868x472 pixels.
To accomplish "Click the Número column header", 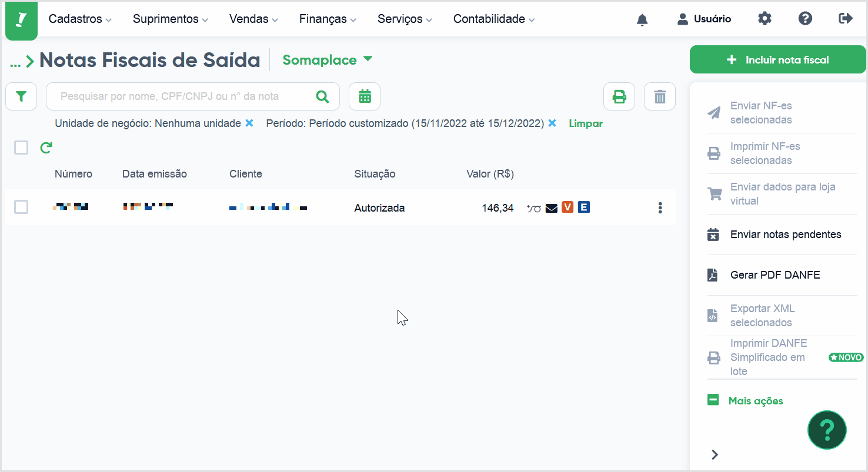I will pyautogui.click(x=74, y=174).
